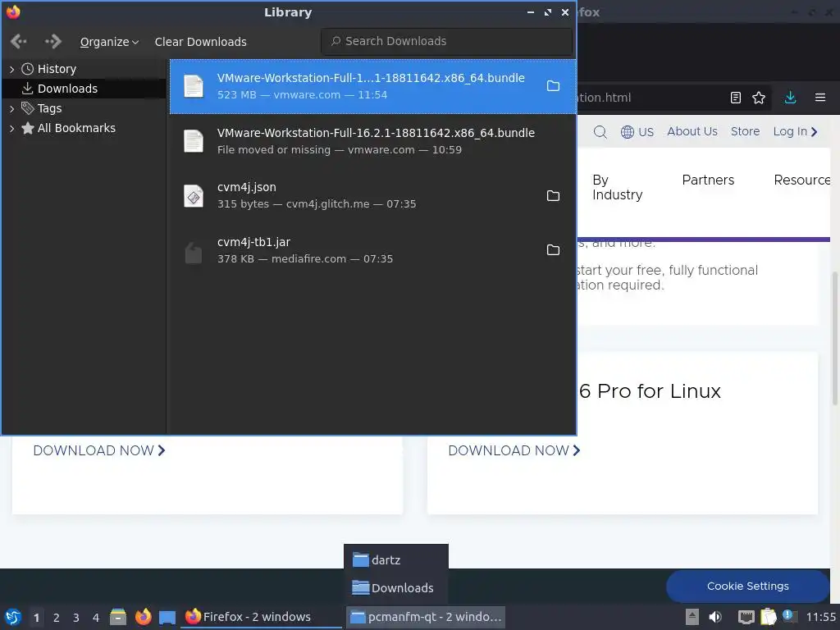The image size is (840, 630).
Task: Expand the All Bookmarks node
Action: point(11,129)
